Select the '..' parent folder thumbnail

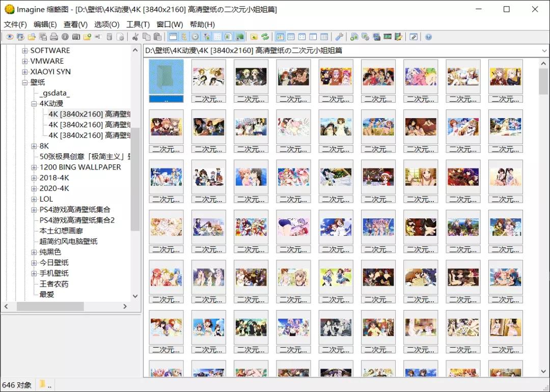166,81
